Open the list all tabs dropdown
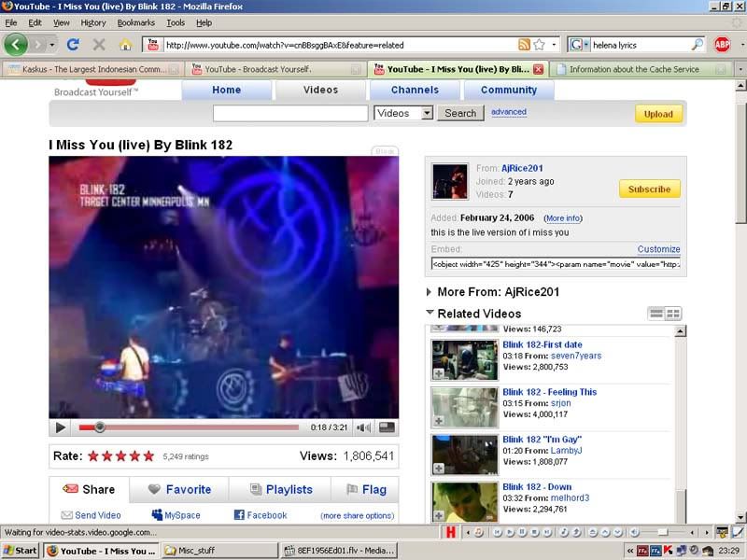The width and height of the screenshot is (747, 560). (x=740, y=69)
